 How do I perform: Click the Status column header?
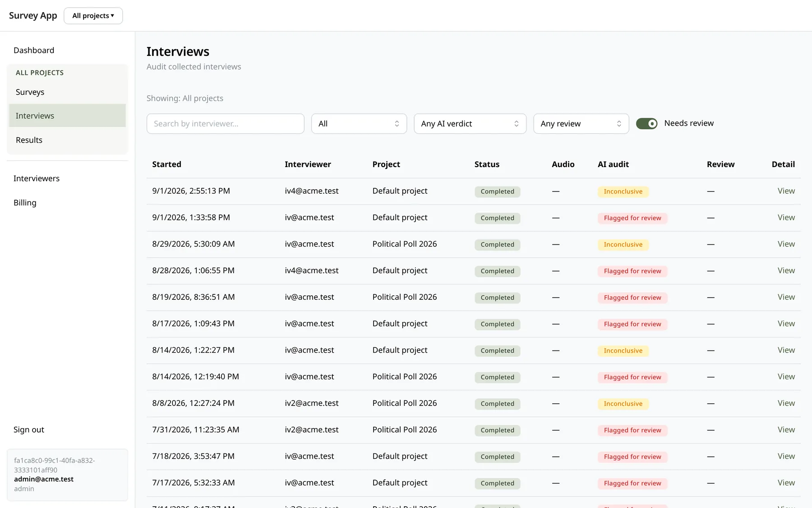[487, 164]
